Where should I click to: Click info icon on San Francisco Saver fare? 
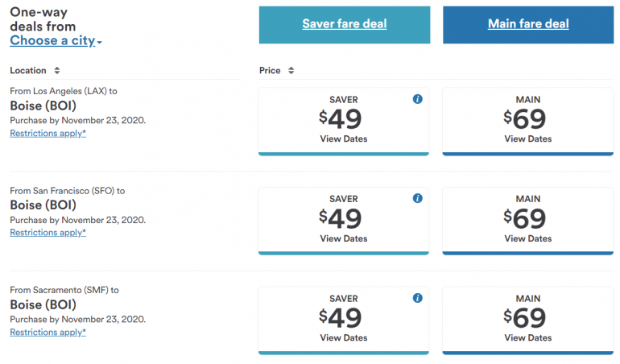point(417,198)
